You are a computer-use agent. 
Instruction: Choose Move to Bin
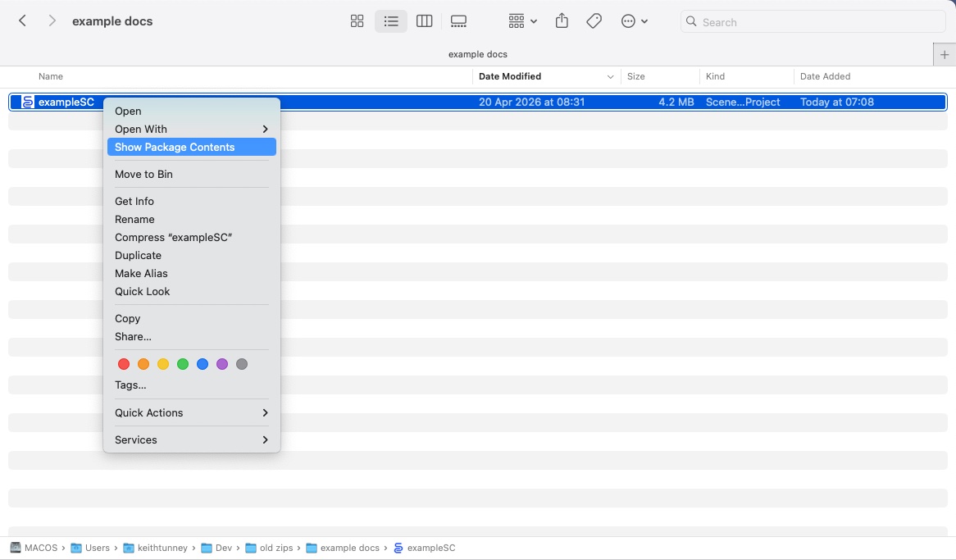tap(191, 175)
